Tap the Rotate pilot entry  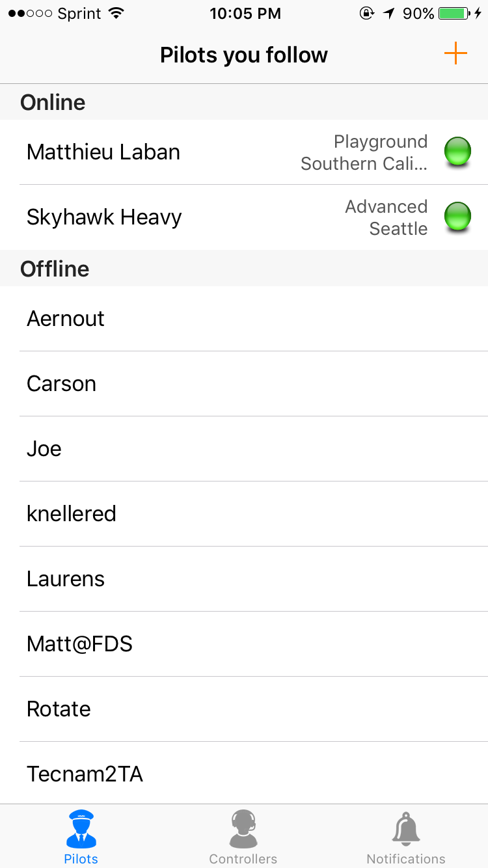click(x=59, y=709)
